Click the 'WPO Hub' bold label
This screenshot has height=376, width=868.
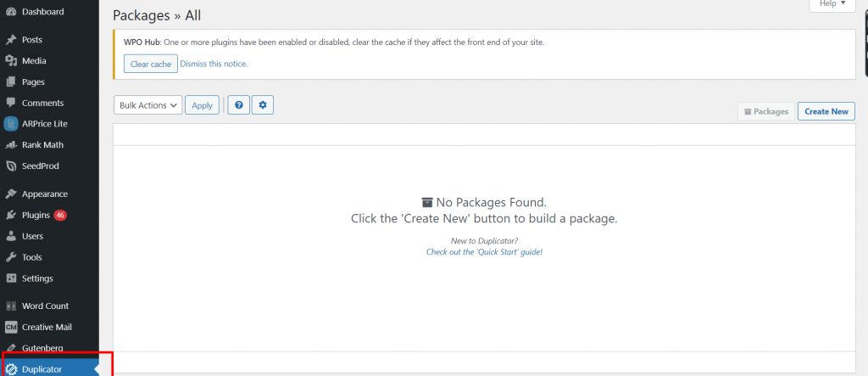[142, 42]
